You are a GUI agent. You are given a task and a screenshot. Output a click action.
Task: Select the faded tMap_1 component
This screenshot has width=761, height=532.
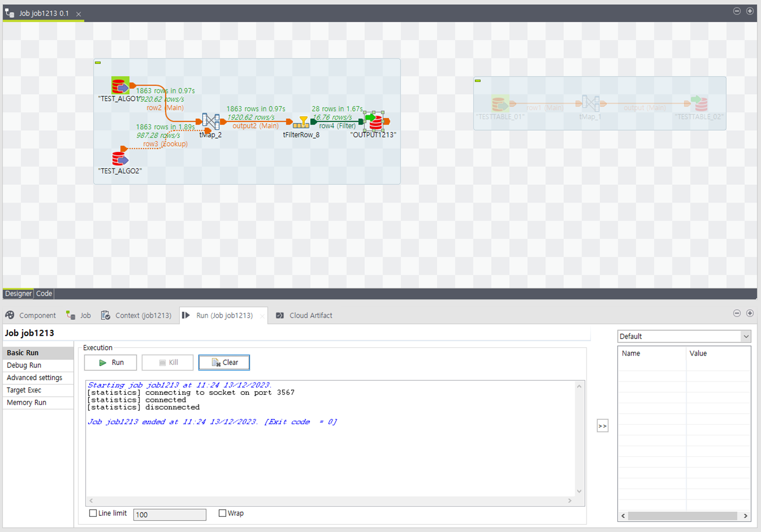click(590, 103)
